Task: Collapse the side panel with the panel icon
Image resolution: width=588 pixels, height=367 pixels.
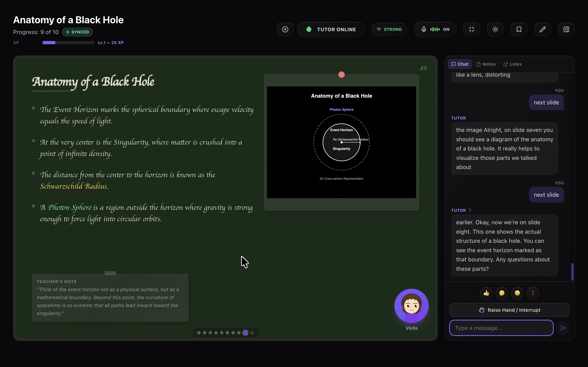Action: point(566,29)
